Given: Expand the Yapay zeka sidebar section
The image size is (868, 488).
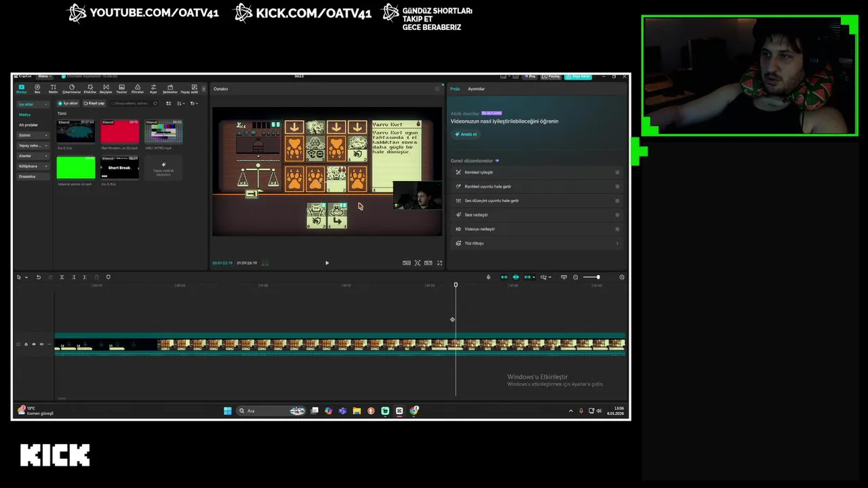Looking at the screenshot, I should 33,145.
